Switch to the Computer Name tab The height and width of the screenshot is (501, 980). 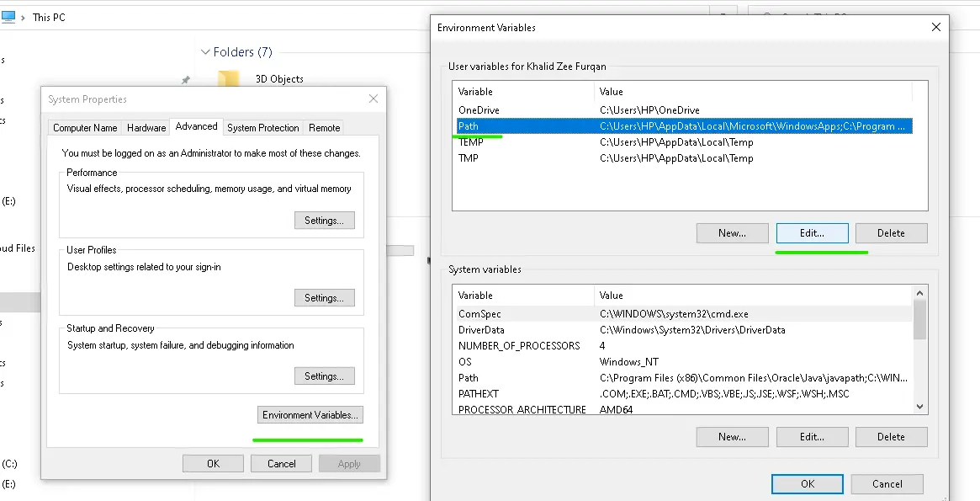[85, 128]
